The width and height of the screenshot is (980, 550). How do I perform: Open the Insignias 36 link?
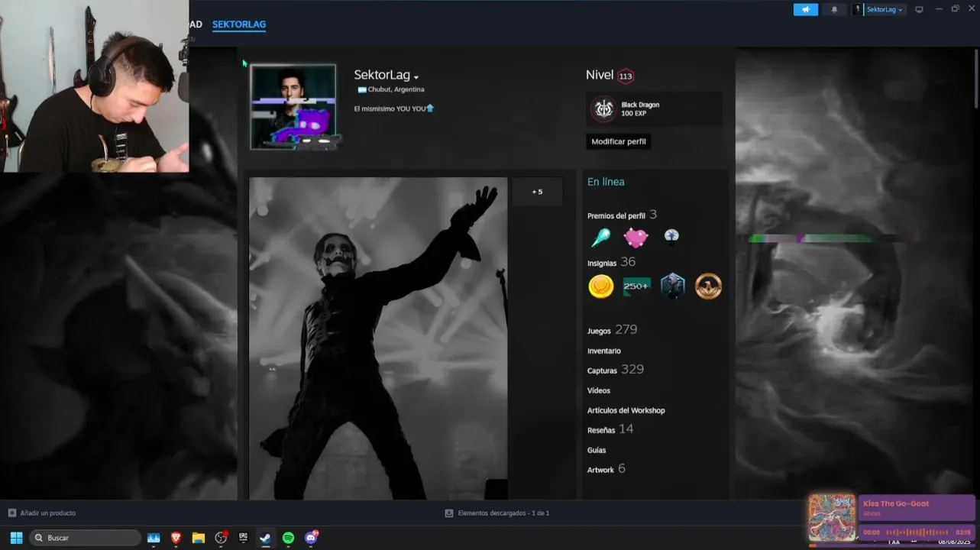pos(611,262)
